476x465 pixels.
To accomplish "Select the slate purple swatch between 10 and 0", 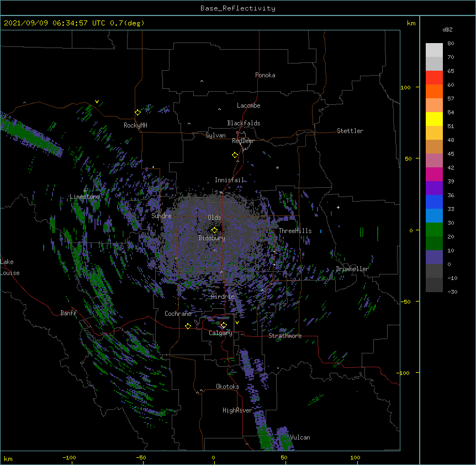I will click(x=434, y=257).
